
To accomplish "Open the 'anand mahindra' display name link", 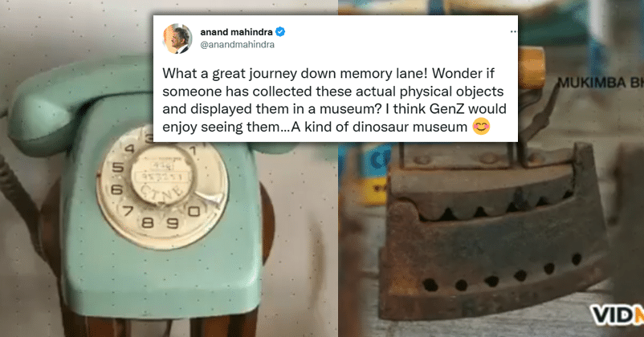I will coord(237,32).
